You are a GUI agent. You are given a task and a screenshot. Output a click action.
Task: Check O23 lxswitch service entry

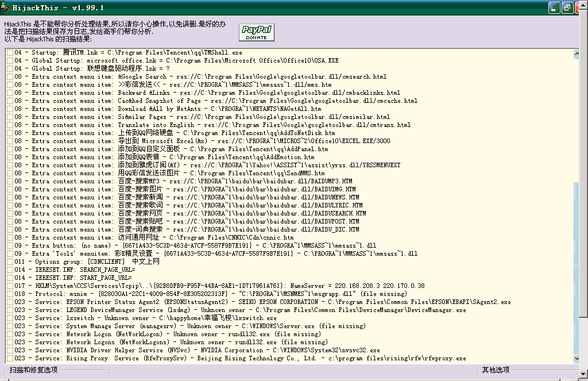click(10, 318)
